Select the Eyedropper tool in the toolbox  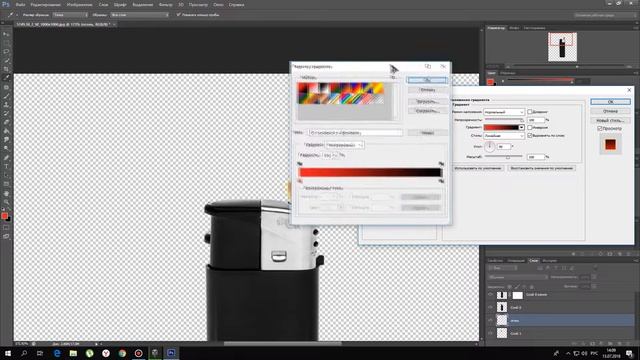click(6, 78)
